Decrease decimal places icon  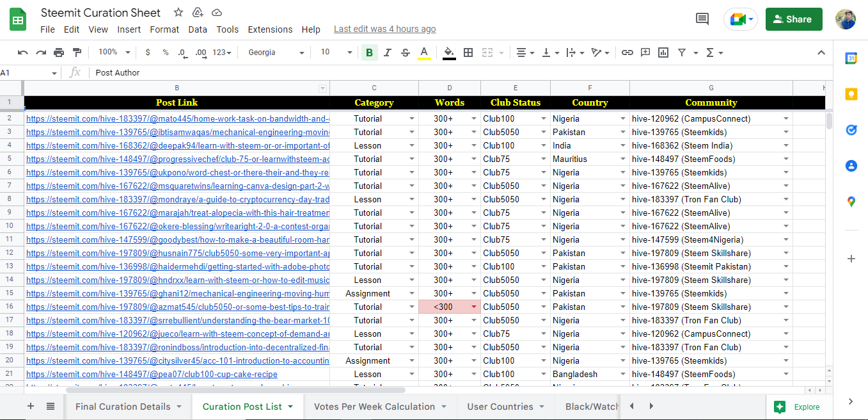[182, 52]
